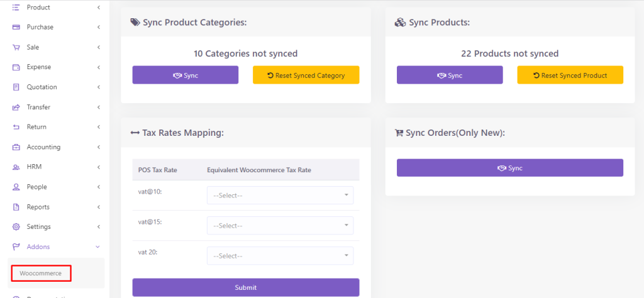This screenshot has width=644, height=298.
Task: Click the HRM users icon in sidebar
Action: tap(16, 167)
